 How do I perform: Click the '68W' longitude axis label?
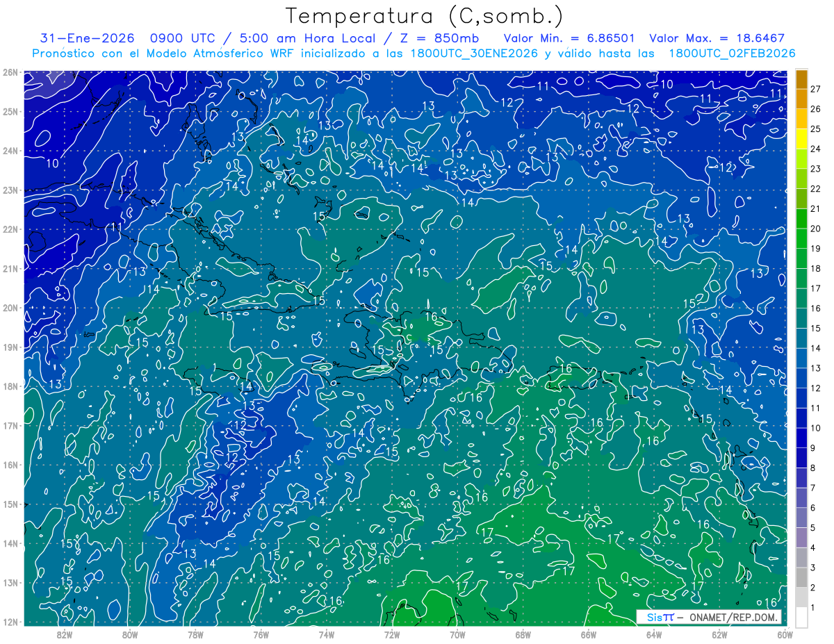(523, 634)
